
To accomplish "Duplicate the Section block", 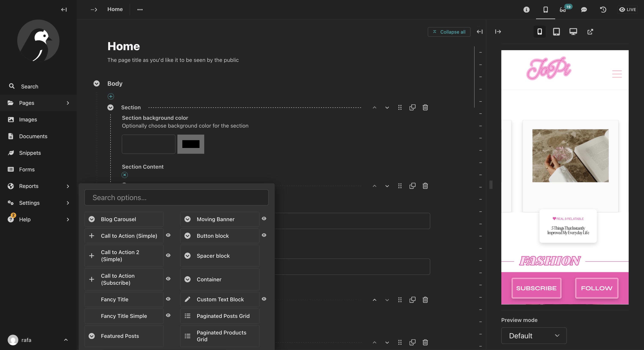I will click(413, 107).
